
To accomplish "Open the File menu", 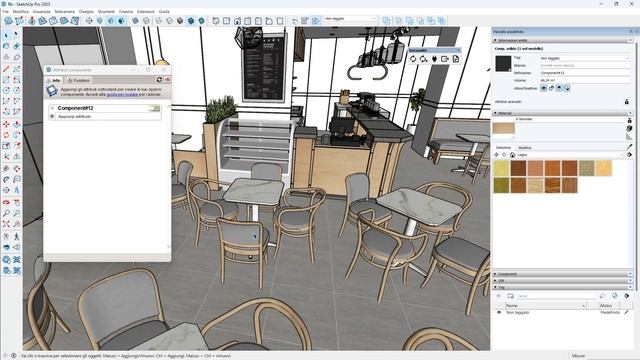I will click(5, 11).
